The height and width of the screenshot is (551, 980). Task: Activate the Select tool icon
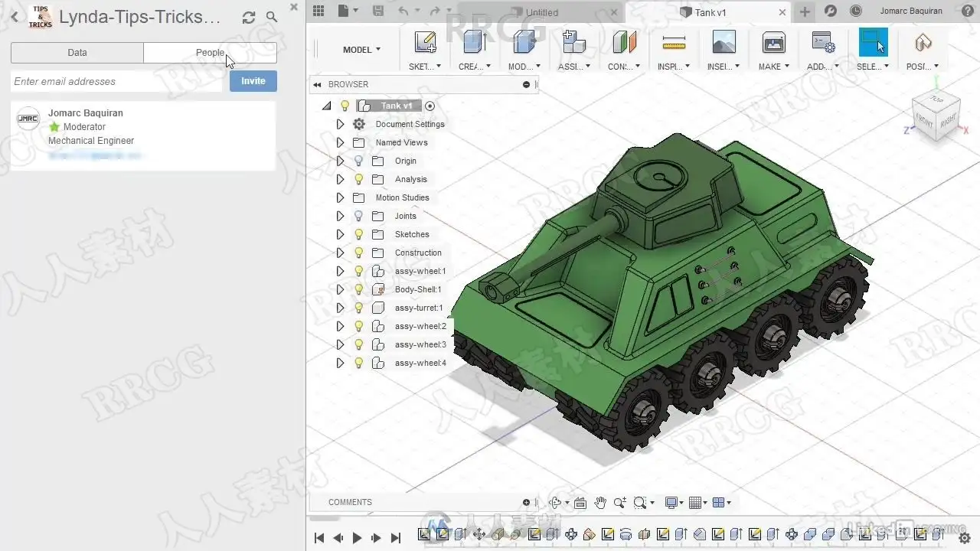click(x=873, y=42)
